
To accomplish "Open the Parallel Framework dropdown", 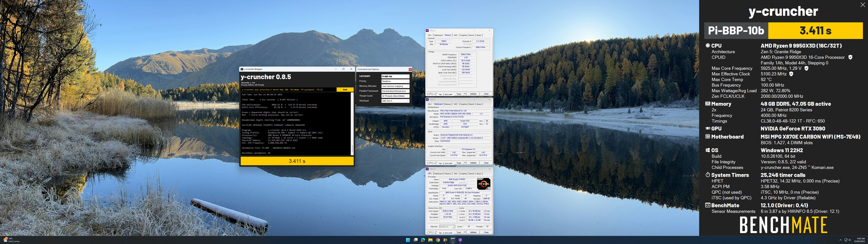I will click(395, 91).
